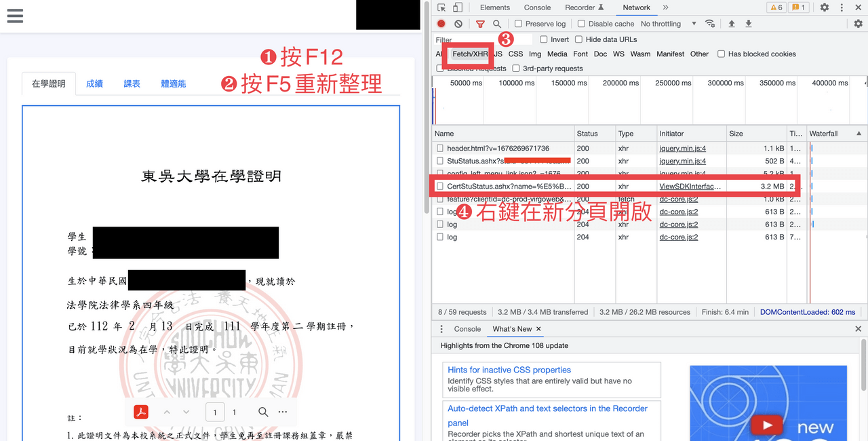Export HAR with download arrow

click(749, 24)
